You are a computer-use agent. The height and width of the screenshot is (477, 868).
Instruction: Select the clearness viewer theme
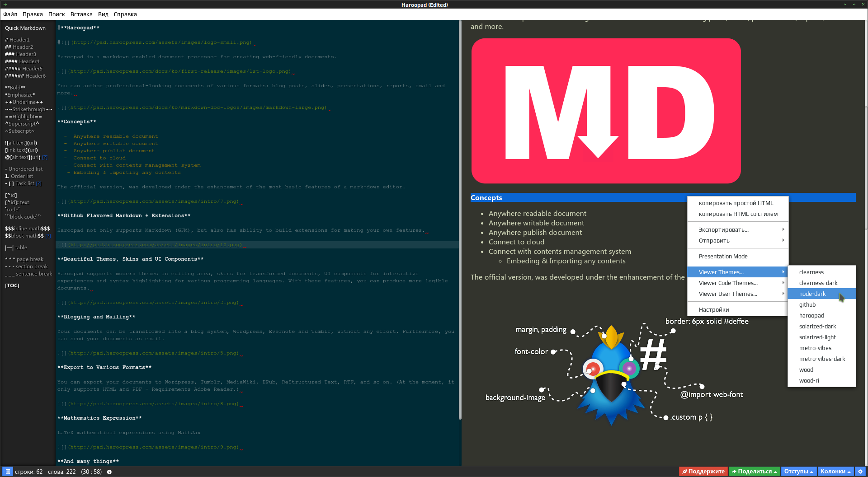coord(822,272)
